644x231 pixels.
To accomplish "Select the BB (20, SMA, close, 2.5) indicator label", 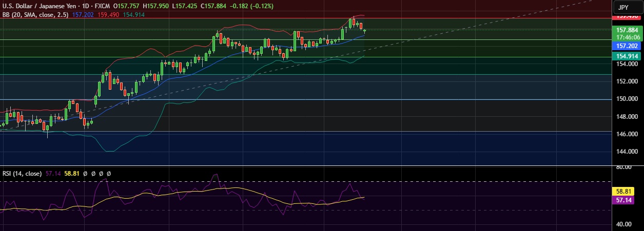I will coord(36,15).
